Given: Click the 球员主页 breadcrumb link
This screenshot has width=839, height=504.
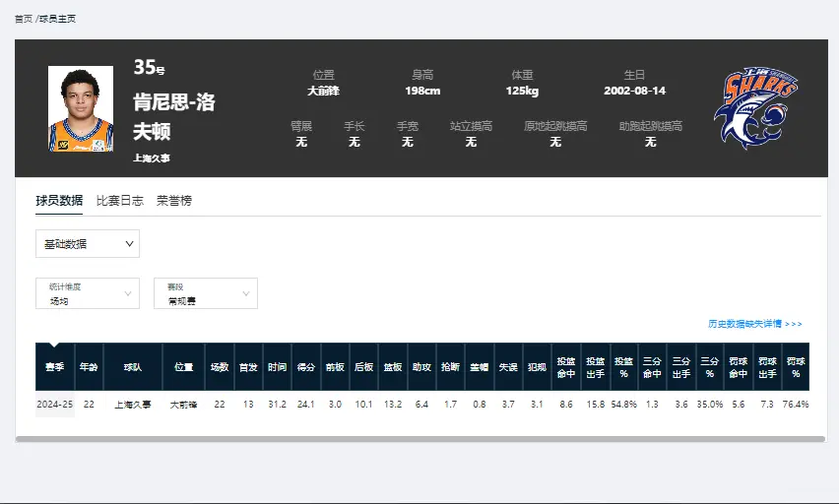Looking at the screenshot, I should (x=57, y=19).
